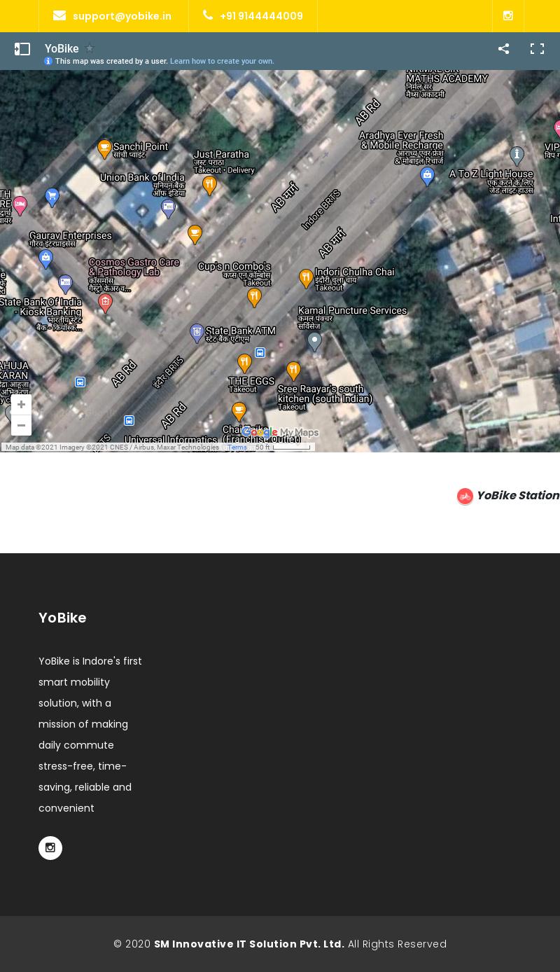The image size is (560, 972).
Task: Click bus stop marker near State Bank ATM
Action: click(260, 353)
